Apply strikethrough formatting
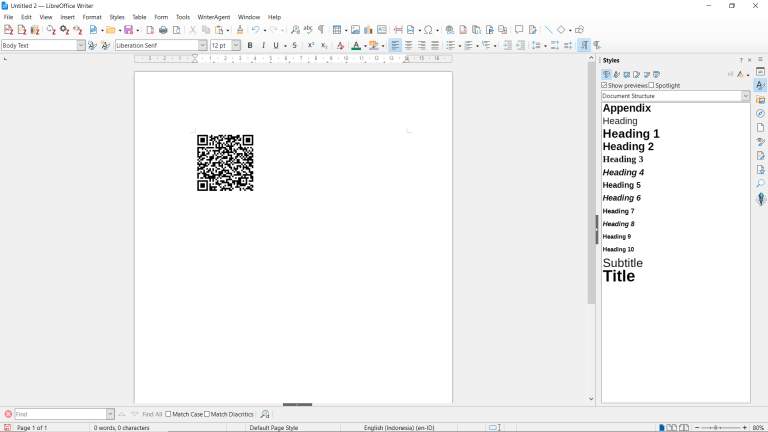Viewport: 768px width, 432px height. [x=294, y=45]
